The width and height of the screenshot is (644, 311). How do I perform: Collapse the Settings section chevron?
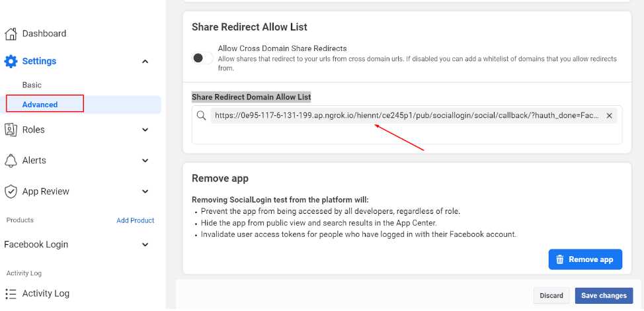[x=145, y=62]
